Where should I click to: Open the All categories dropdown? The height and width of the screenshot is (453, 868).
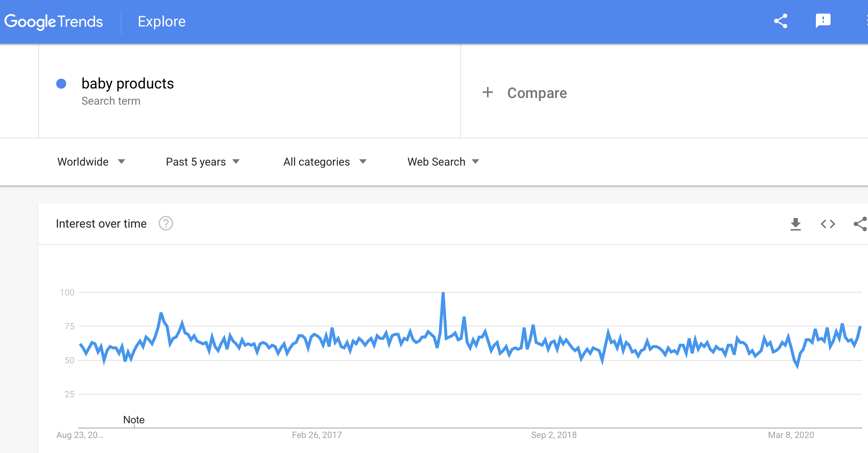(x=325, y=162)
